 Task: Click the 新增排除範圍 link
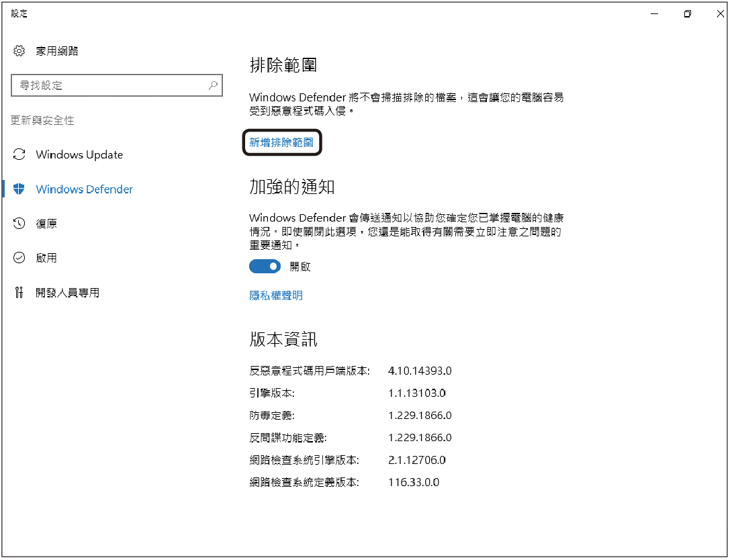coord(281,142)
